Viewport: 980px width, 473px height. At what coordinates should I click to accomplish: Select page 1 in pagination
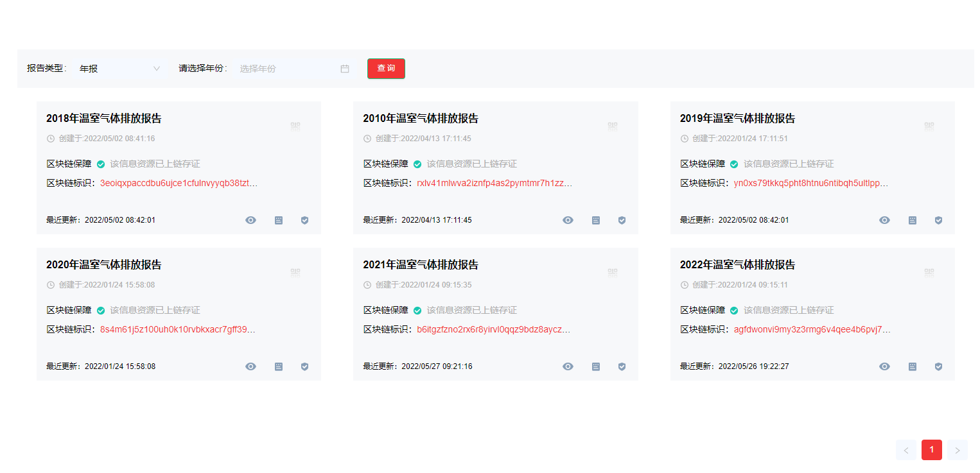(931, 450)
